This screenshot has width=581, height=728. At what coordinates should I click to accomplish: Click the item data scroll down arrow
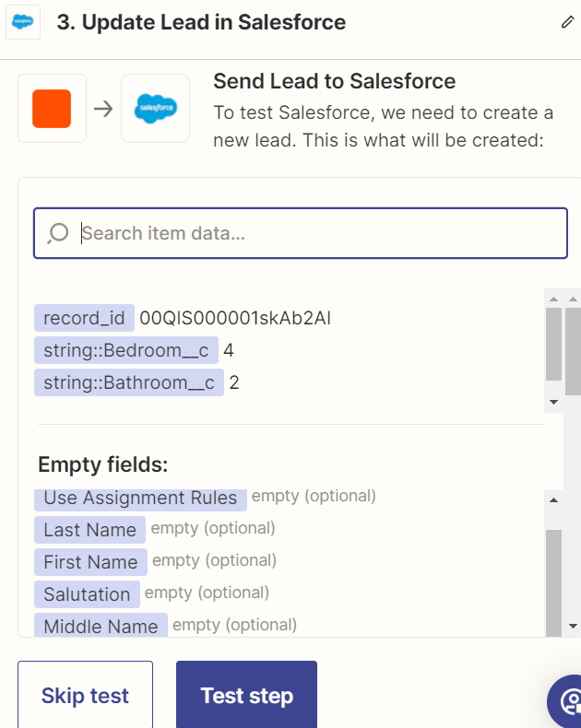coord(553,402)
